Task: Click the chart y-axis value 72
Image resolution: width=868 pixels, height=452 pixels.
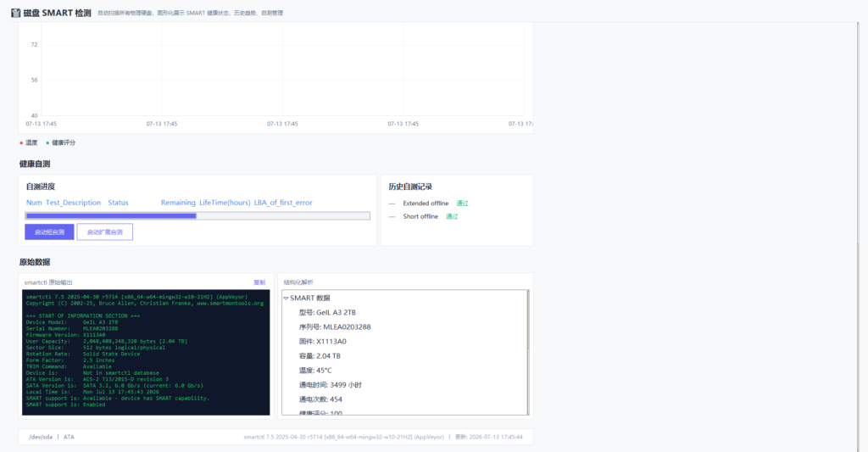Action: (x=34, y=44)
